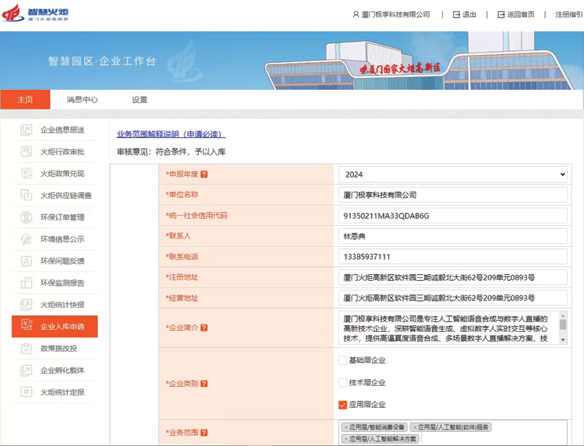Viewport: 584px width, 446px height.
Task: Click the 环保订单管理 sidebar icon
Action: click(x=26, y=217)
